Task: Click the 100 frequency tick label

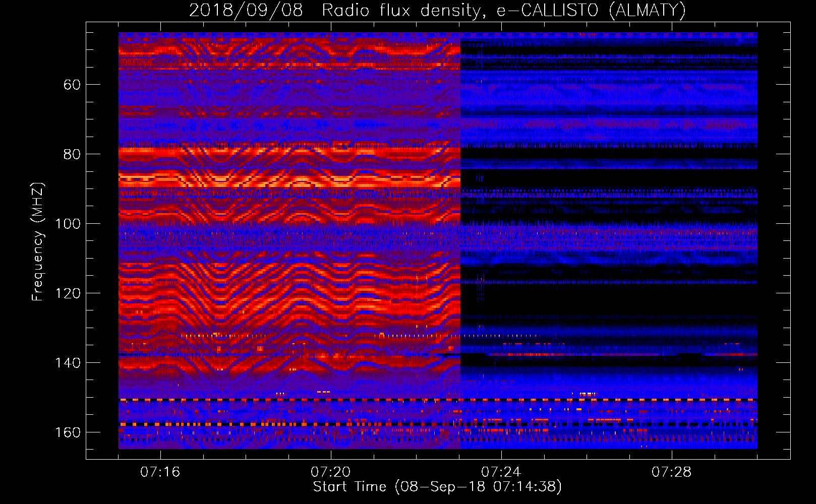Action: click(68, 224)
